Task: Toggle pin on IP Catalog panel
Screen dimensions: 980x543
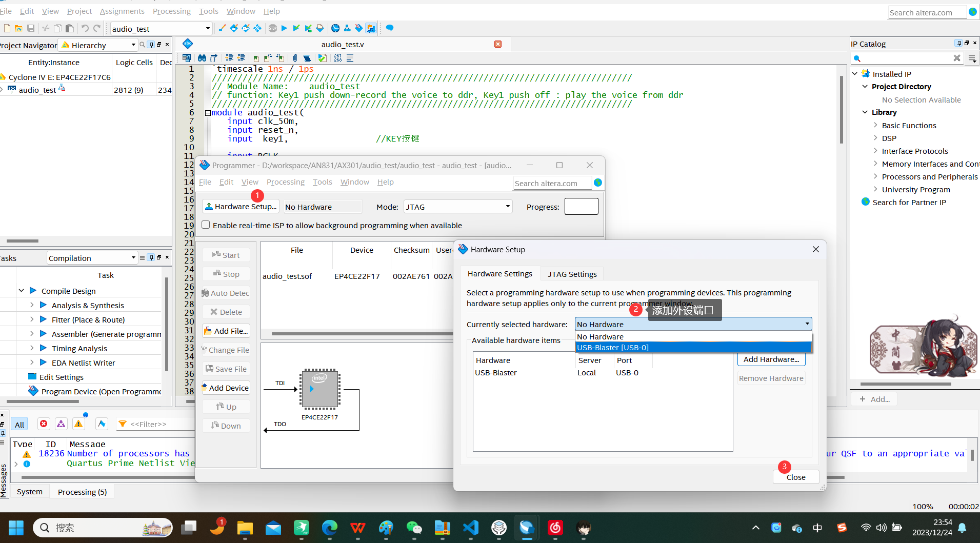Action: tap(959, 43)
